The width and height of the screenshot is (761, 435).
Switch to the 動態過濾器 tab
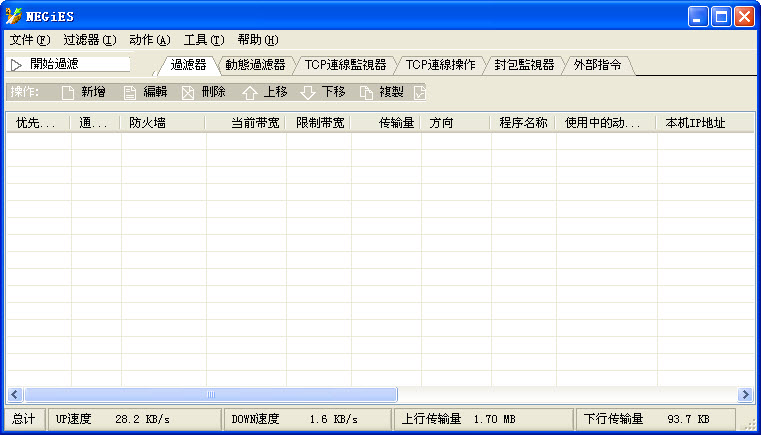(x=255, y=64)
